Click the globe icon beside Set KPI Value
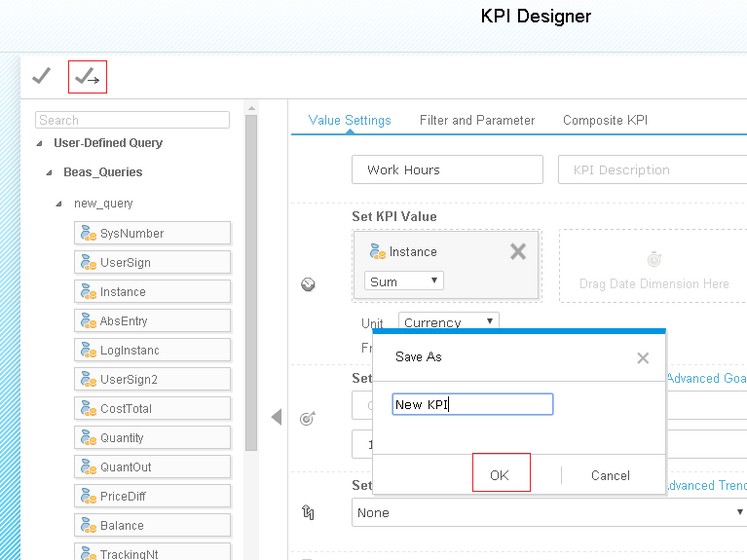 308,285
